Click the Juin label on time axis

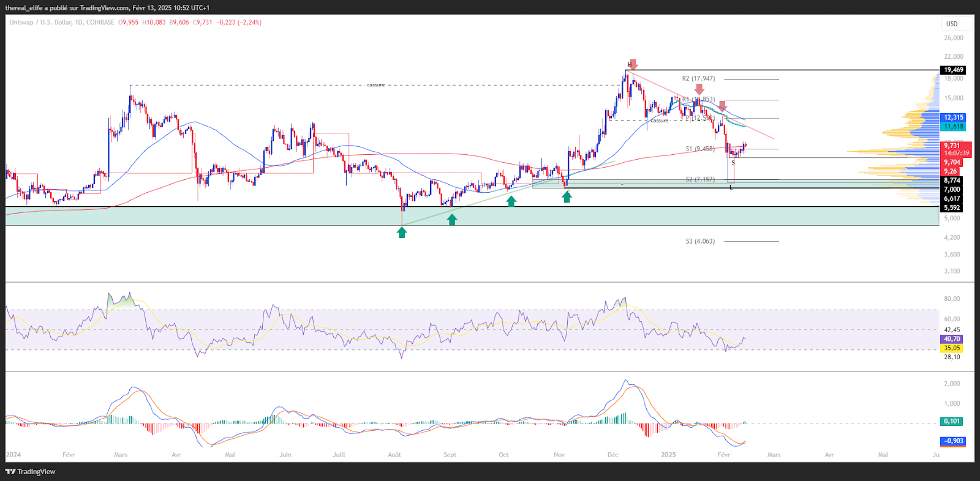[285, 455]
